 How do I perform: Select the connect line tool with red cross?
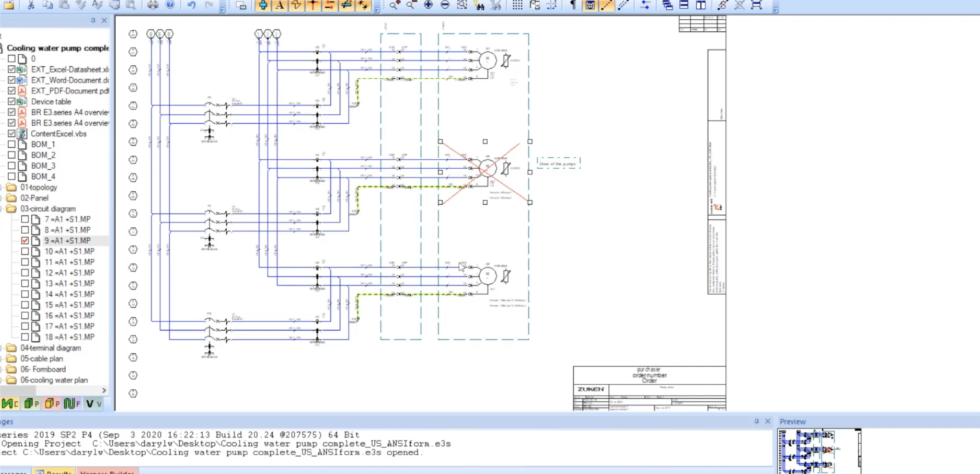[x=313, y=5]
